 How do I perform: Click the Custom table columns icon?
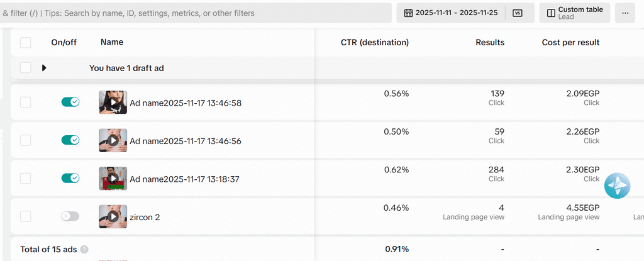click(551, 13)
